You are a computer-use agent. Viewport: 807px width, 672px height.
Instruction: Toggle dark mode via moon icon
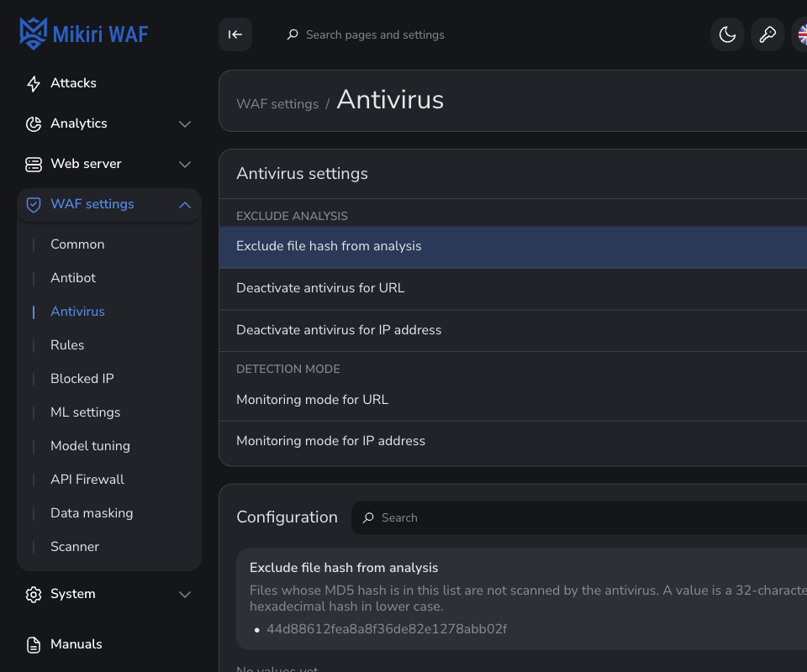pos(727,34)
